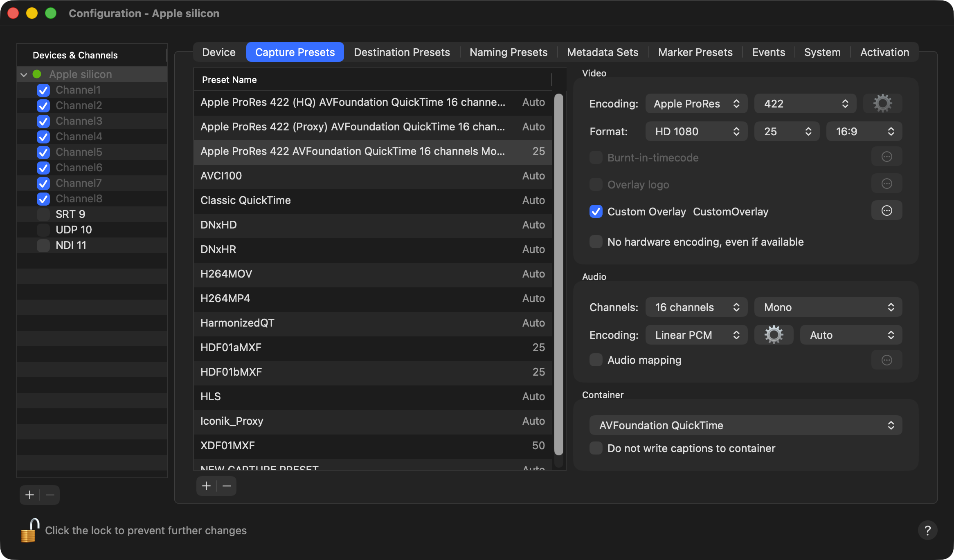954x560 pixels.
Task: Enable Audio mapping checkbox
Action: pos(596,360)
